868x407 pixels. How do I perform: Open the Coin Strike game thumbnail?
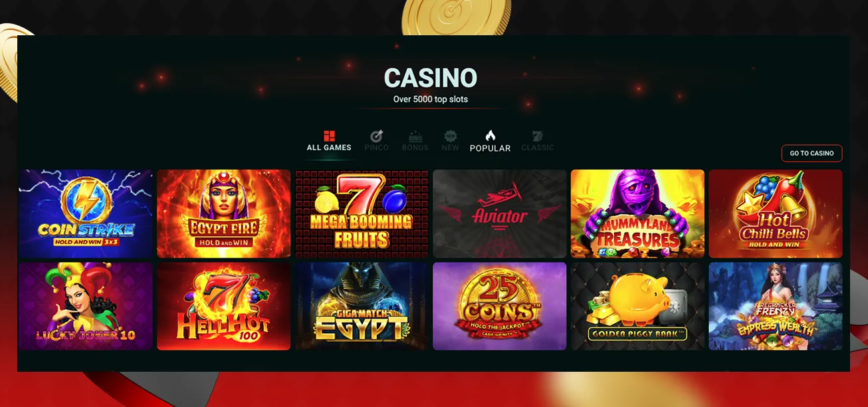coord(86,213)
